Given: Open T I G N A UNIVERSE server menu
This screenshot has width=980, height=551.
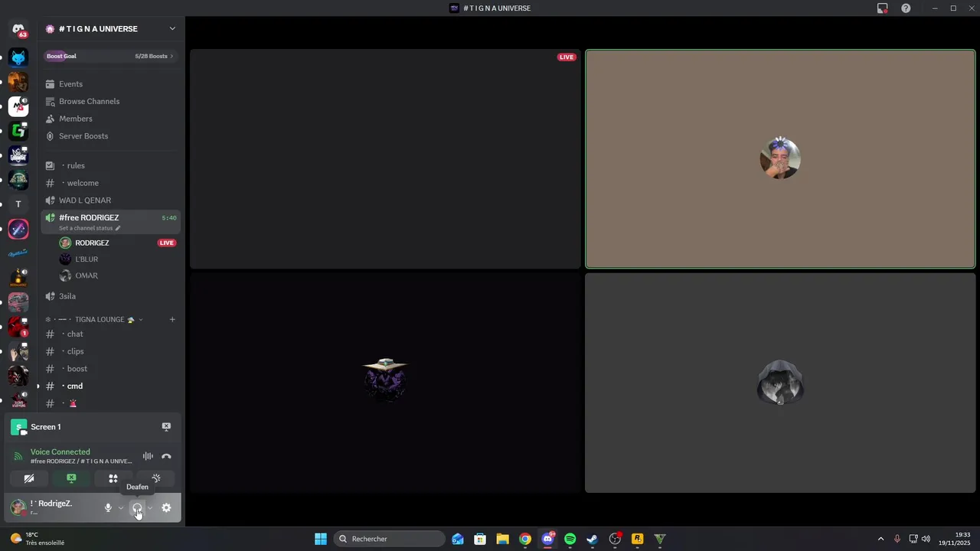Looking at the screenshot, I should pyautogui.click(x=111, y=29).
